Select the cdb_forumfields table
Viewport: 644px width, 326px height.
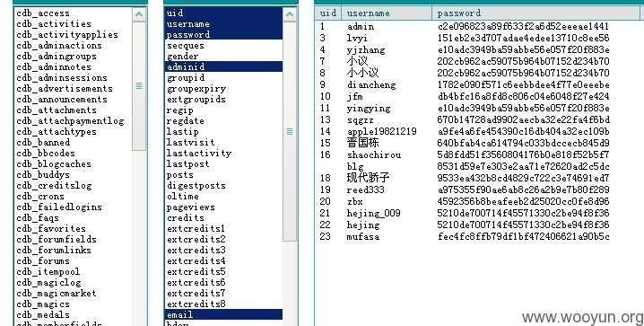click(x=57, y=239)
